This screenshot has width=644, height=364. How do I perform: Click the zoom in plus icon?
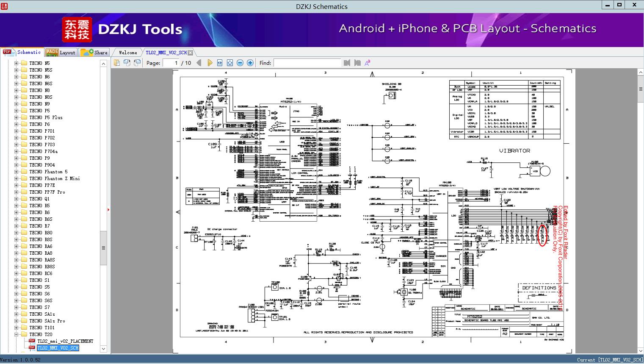(x=250, y=63)
